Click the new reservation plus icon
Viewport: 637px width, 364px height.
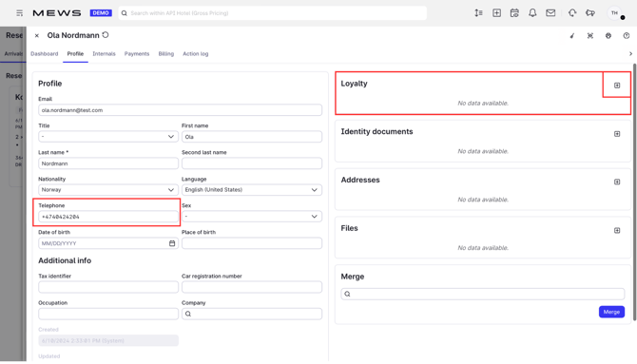496,13
